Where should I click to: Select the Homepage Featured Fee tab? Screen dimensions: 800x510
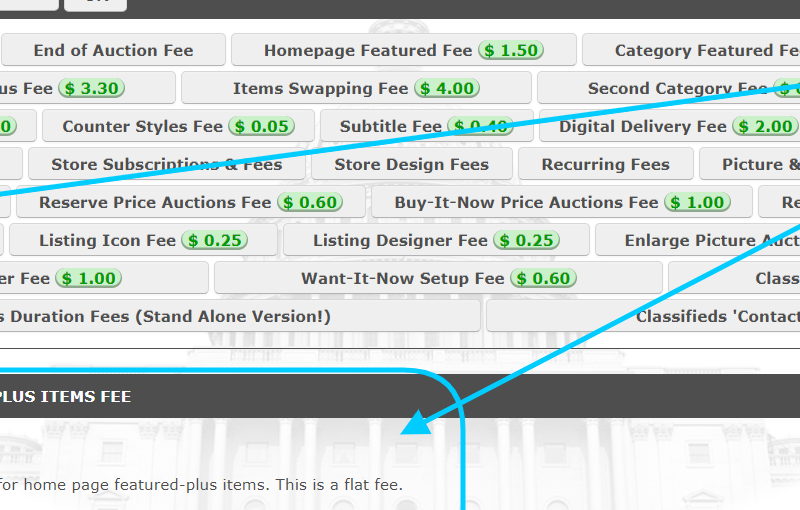(404, 50)
